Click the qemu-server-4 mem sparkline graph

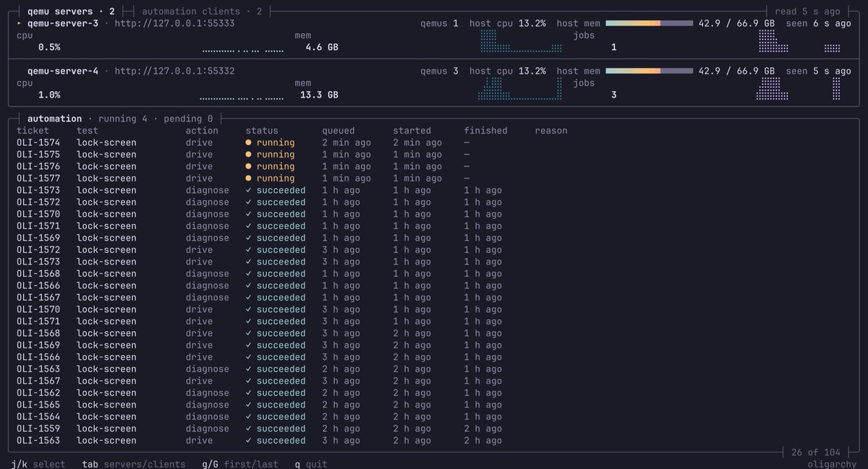pyautogui.click(x=519, y=89)
